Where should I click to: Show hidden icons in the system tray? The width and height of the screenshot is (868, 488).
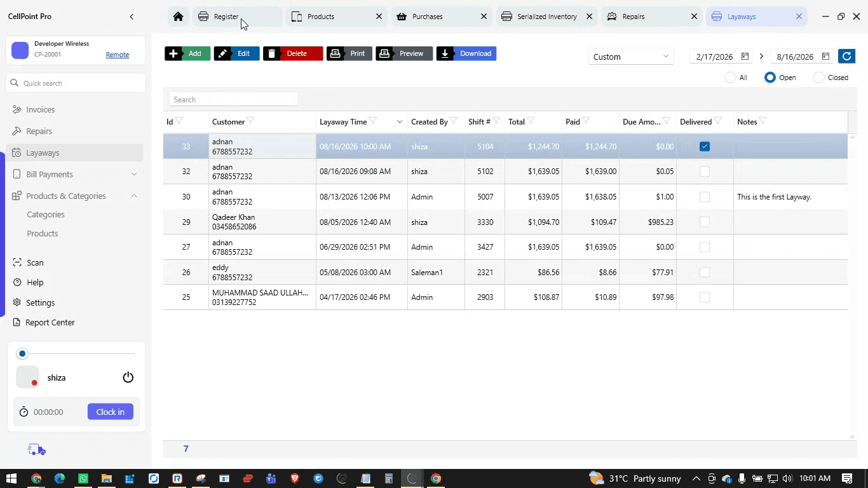[696, 478]
